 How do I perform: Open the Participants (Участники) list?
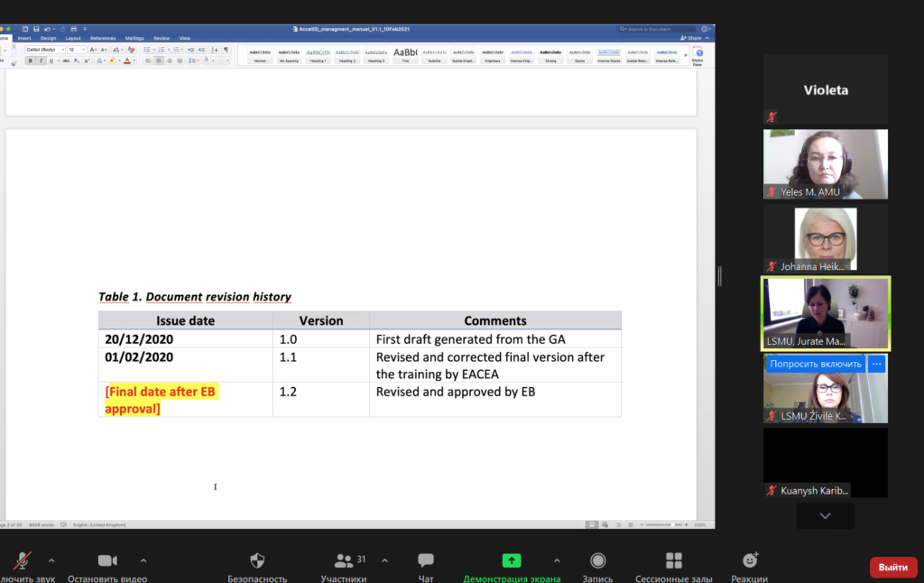(344, 560)
